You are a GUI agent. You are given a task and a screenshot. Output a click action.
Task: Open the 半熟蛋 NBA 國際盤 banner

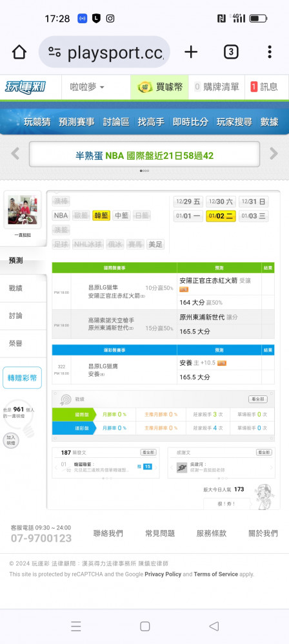click(144, 155)
